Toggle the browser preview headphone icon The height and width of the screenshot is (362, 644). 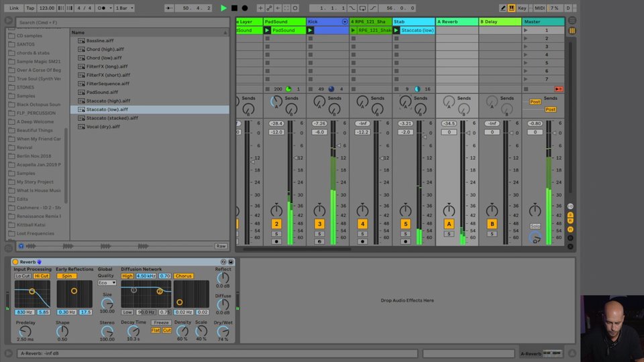(21, 246)
